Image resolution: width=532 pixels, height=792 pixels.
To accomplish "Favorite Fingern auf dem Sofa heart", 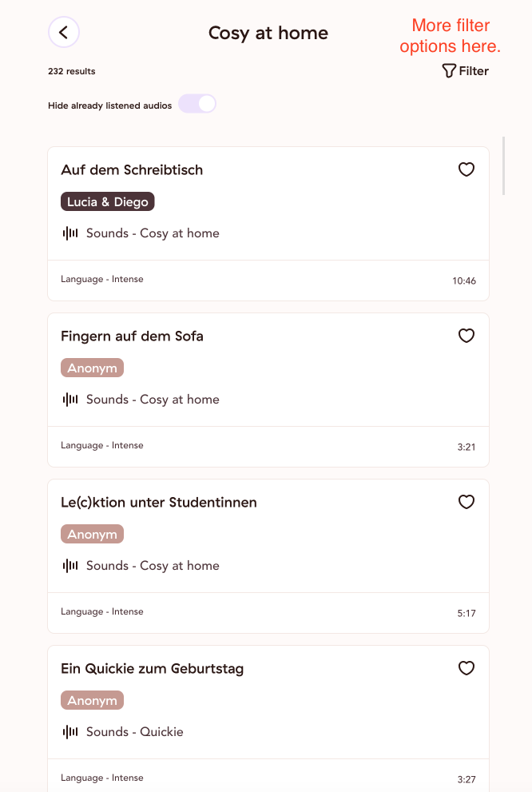I will coord(466,336).
